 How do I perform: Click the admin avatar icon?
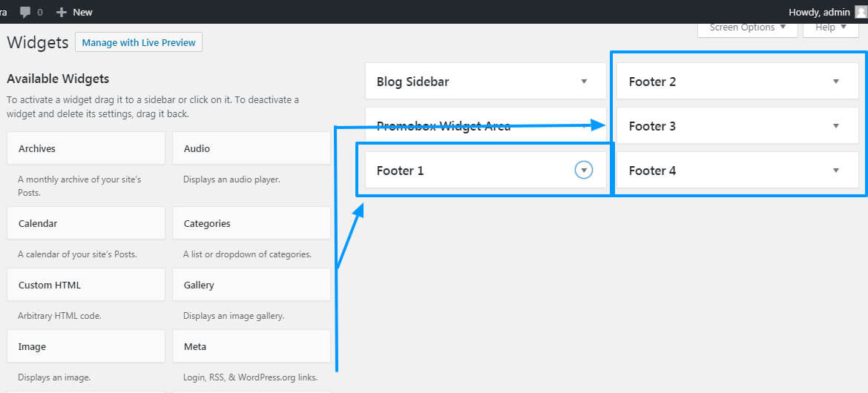click(x=861, y=12)
